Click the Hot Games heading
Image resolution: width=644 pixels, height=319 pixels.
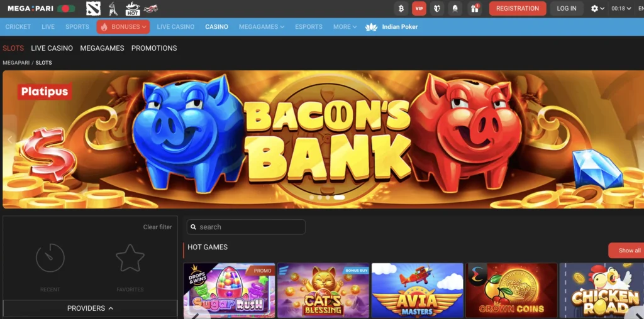(x=208, y=247)
